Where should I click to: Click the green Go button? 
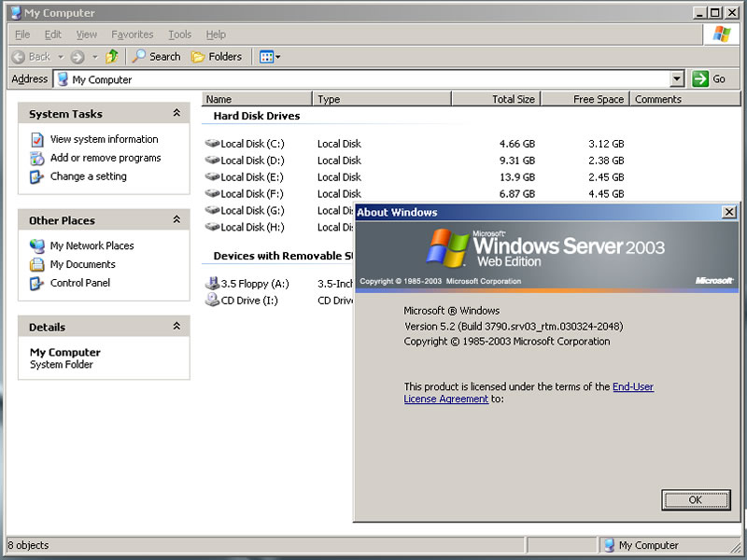click(x=709, y=78)
